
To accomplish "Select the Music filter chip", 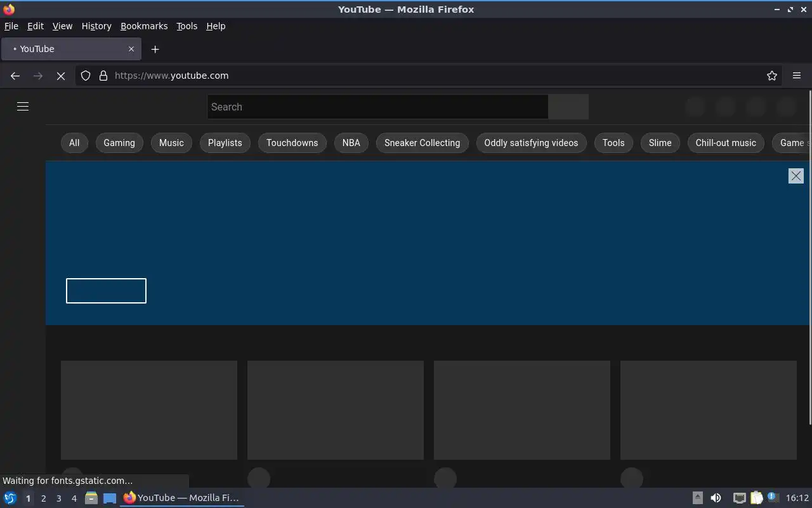I will 171,143.
